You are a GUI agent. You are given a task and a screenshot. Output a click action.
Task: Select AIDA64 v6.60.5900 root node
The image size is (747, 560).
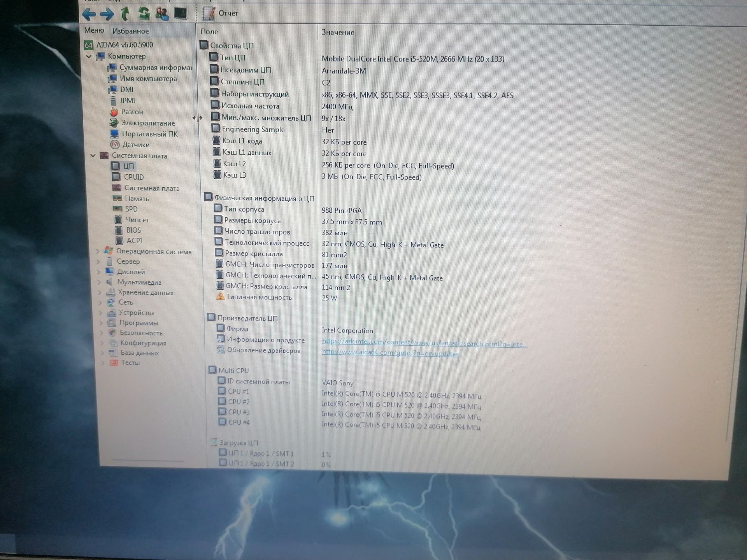[119, 45]
